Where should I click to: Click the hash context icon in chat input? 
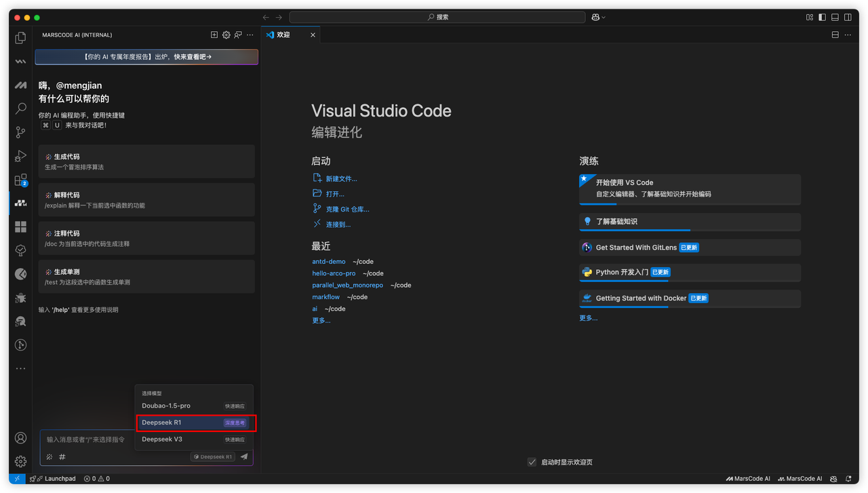[62, 457]
